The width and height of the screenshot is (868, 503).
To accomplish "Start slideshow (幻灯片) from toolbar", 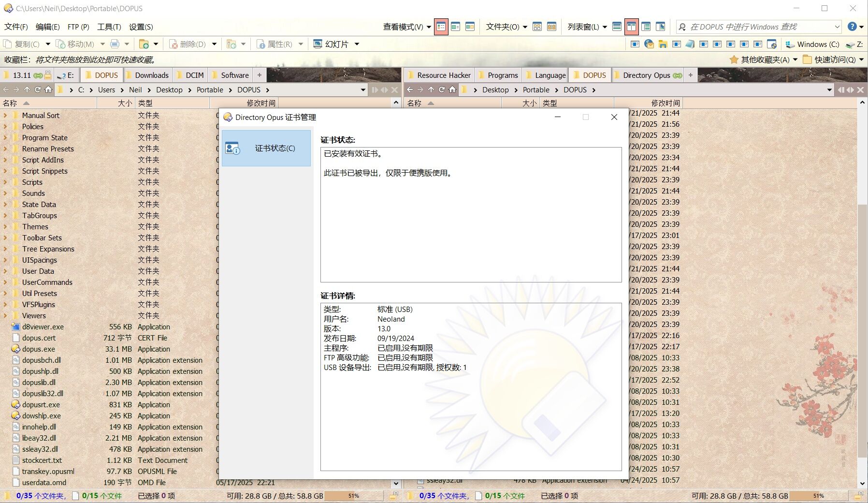I will (x=331, y=44).
